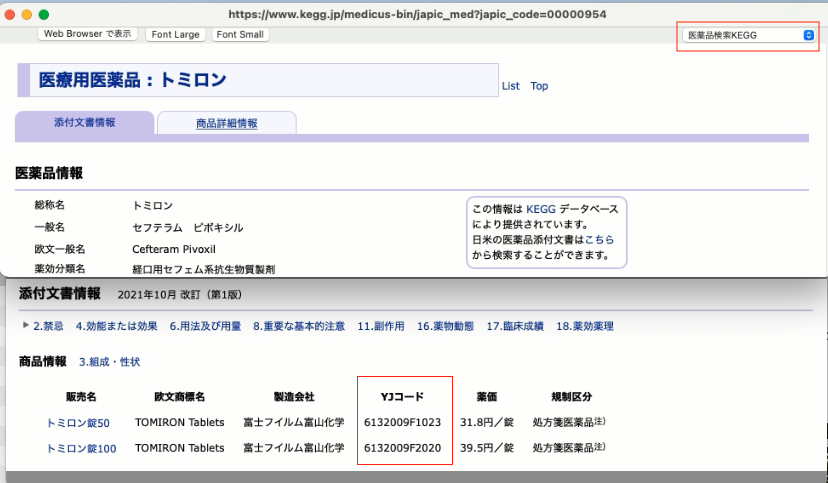
Task: Go to 11.副作用 section
Action: pos(380,326)
